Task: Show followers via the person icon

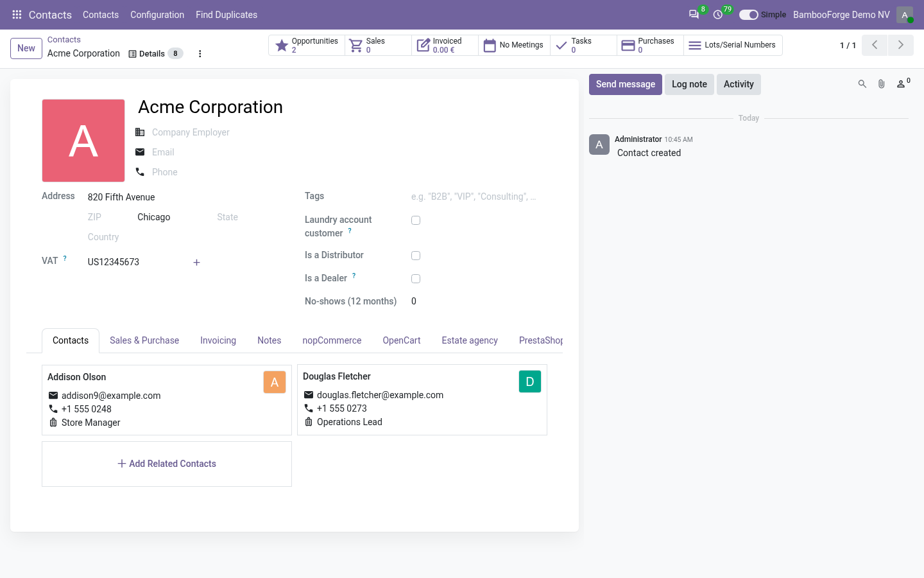Action: click(x=903, y=84)
